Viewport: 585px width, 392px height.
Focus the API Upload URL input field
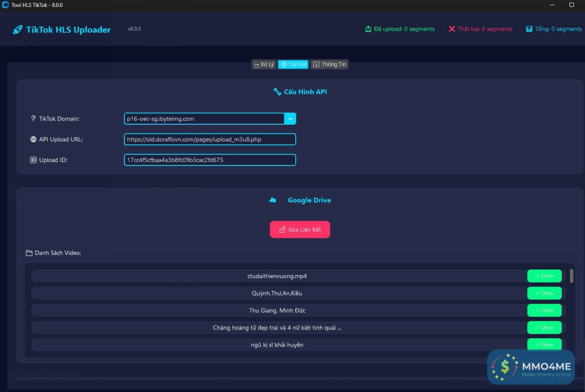[210, 139]
